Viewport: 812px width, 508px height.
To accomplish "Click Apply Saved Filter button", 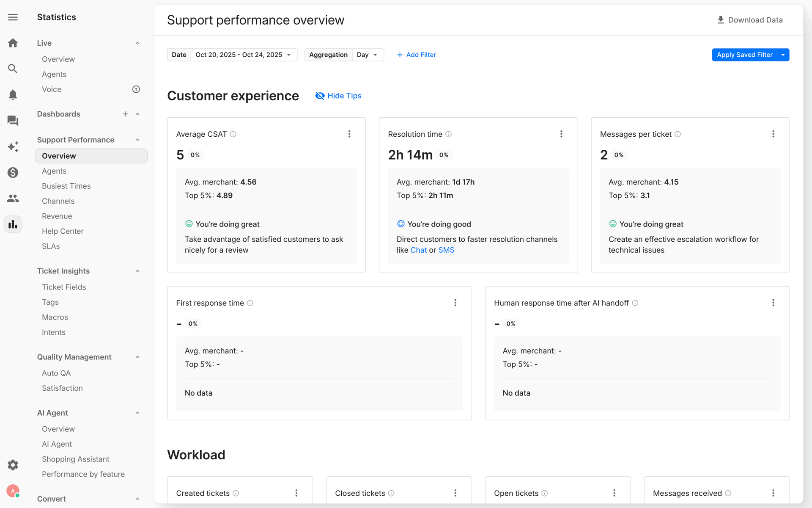I will (744, 55).
